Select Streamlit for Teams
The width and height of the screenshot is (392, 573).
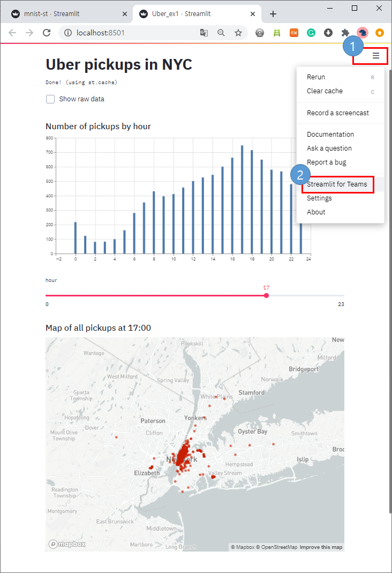pos(341,184)
